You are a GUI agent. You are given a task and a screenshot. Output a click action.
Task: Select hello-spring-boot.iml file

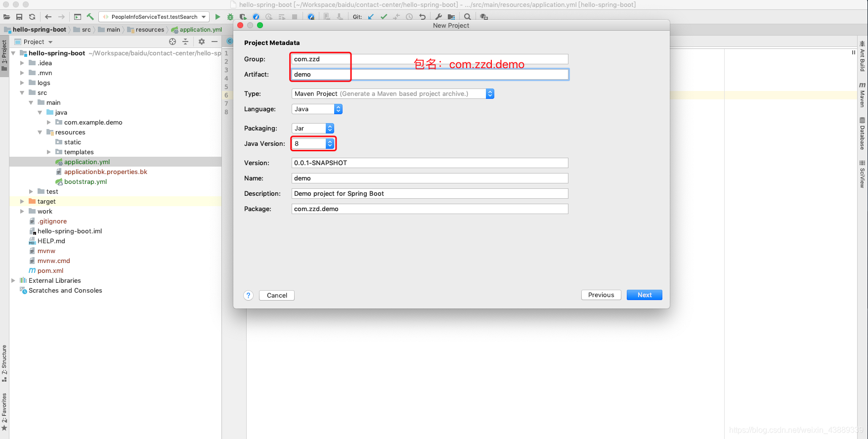[x=70, y=231]
